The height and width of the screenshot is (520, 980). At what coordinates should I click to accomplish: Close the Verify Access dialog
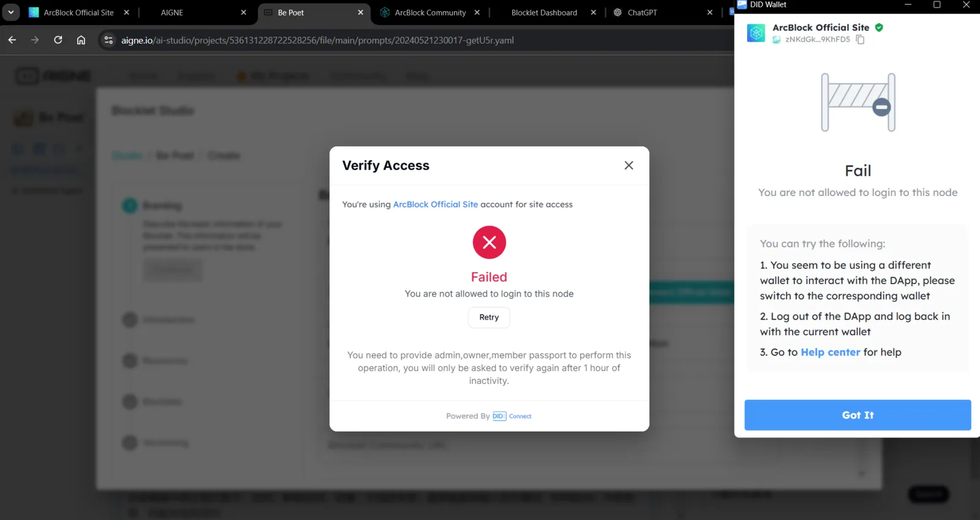point(628,165)
